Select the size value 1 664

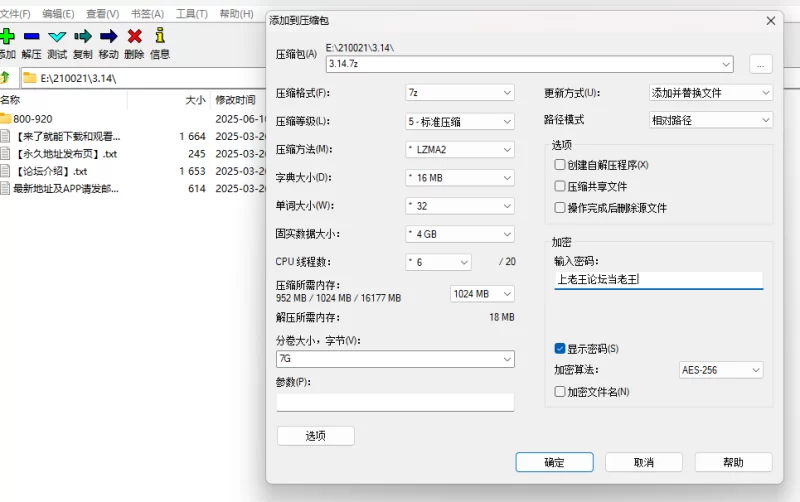coord(192,136)
